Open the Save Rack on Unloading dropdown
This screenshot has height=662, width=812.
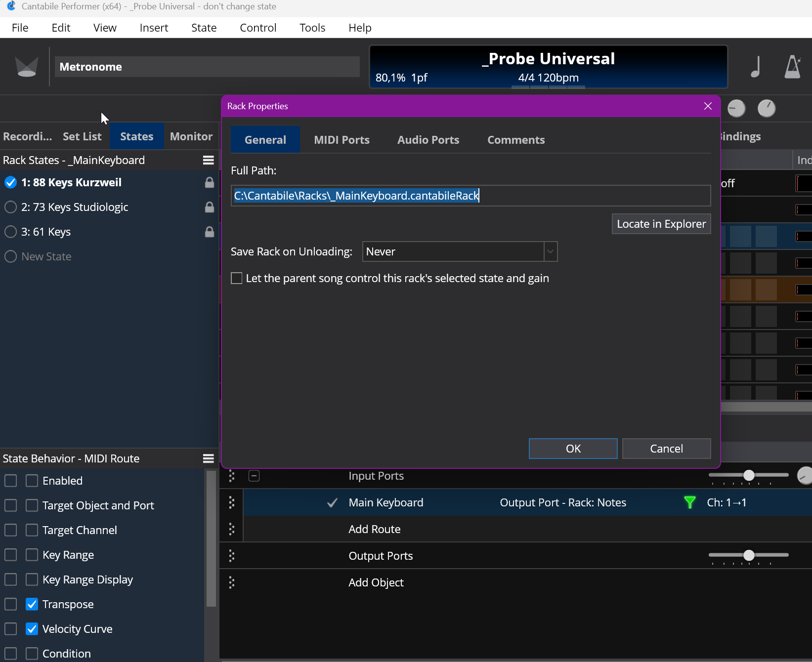[460, 251]
